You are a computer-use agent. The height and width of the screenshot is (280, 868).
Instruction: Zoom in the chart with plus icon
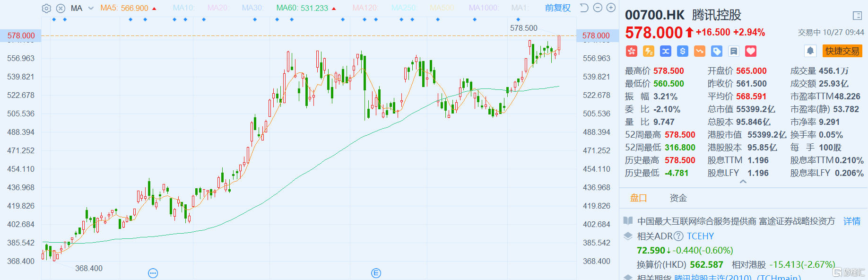[x=611, y=8]
